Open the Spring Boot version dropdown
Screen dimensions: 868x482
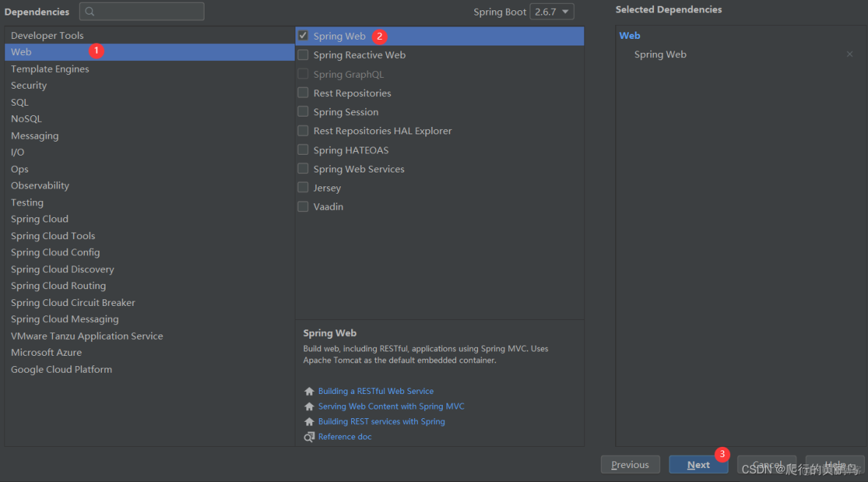coord(553,12)
